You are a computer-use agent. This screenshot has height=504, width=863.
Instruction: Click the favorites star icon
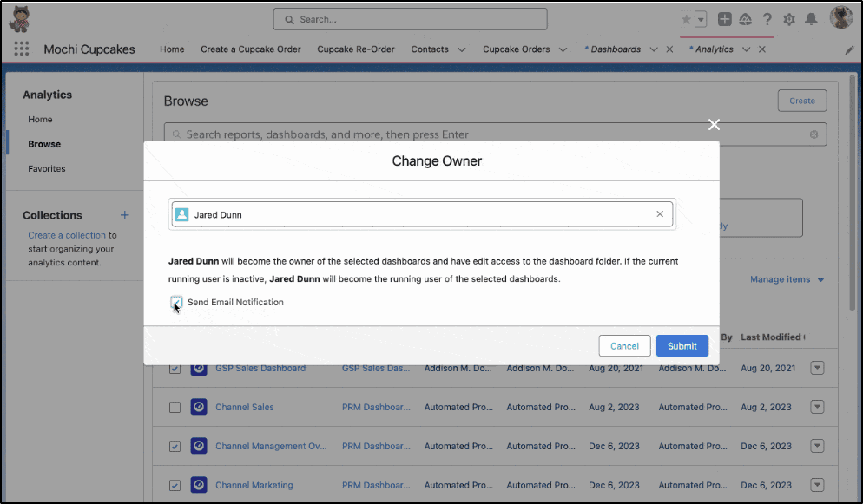(687, 20)
